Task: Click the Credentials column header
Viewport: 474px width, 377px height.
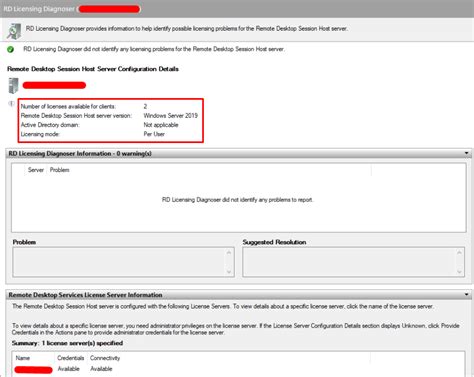Action: [70, 358]
